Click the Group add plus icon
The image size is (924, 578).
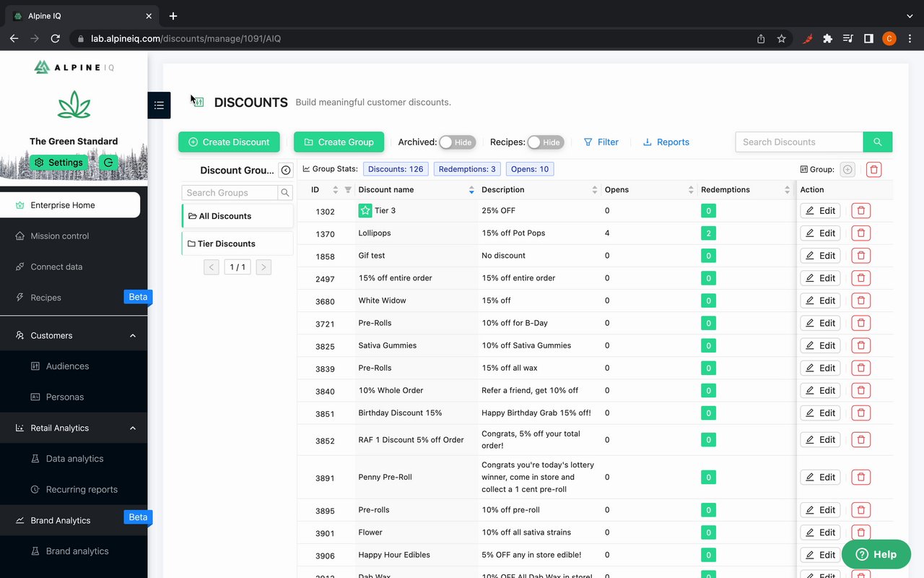click(848, 170)
